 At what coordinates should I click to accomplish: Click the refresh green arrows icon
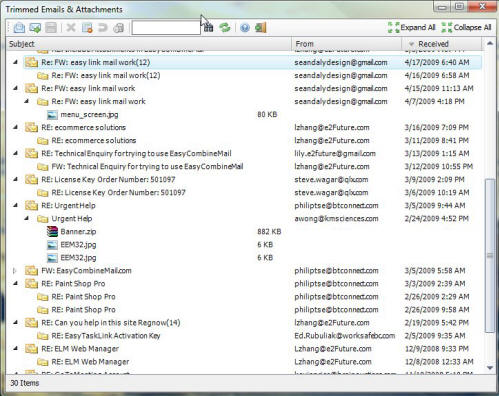(x=225, y=27)
